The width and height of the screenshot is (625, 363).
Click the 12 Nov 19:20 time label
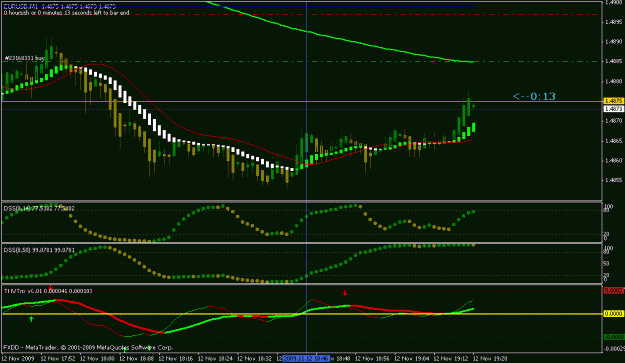click(x=490, y=359)
